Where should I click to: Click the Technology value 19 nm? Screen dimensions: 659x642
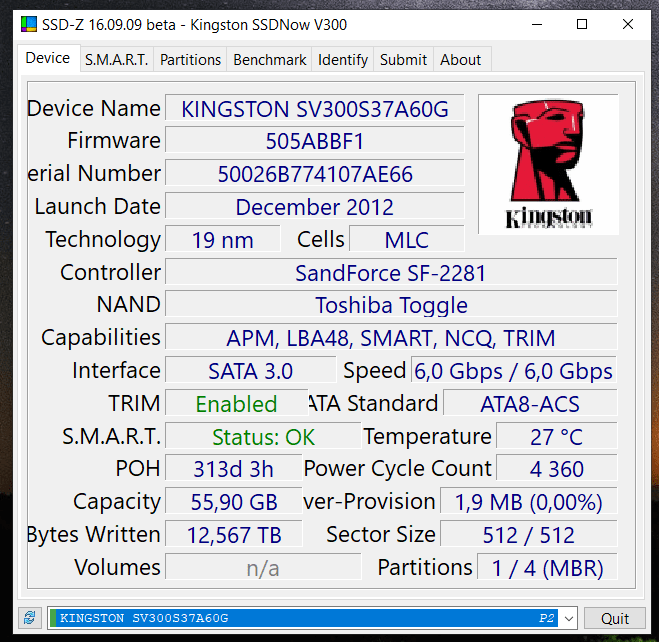tap(223, 240)
